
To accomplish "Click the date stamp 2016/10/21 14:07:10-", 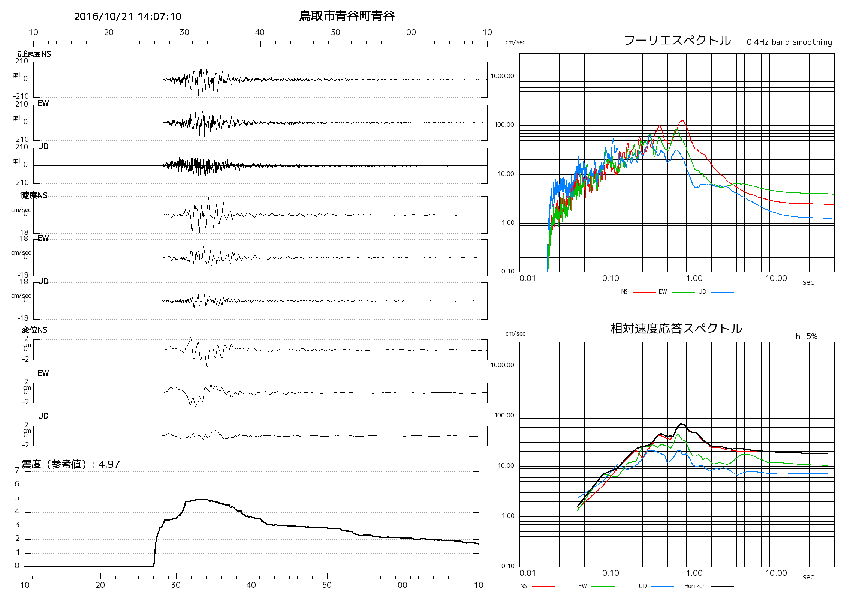I will pos(130,17).
